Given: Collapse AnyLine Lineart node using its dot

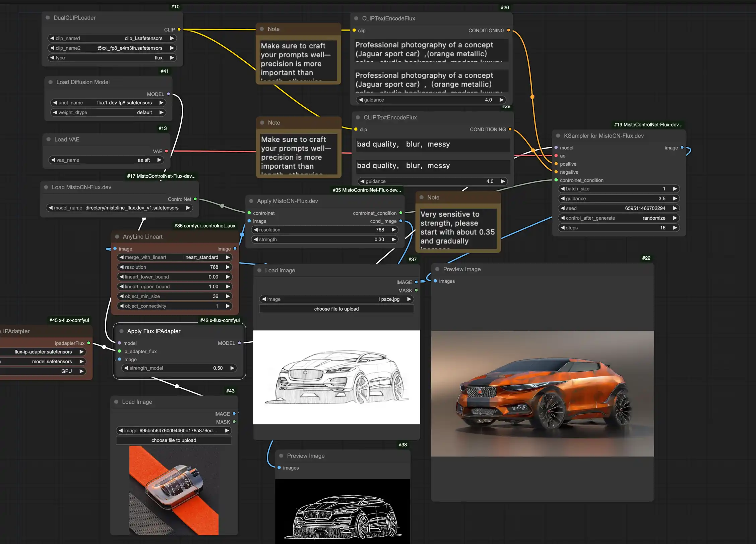Looking at the screenshot, I should 117,236.
